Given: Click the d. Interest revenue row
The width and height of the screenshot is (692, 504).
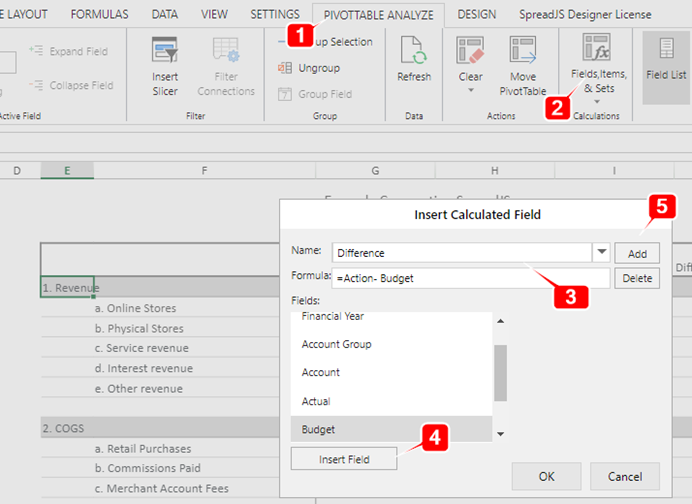Looking at the screenshot, I should [x=160, y=368].
